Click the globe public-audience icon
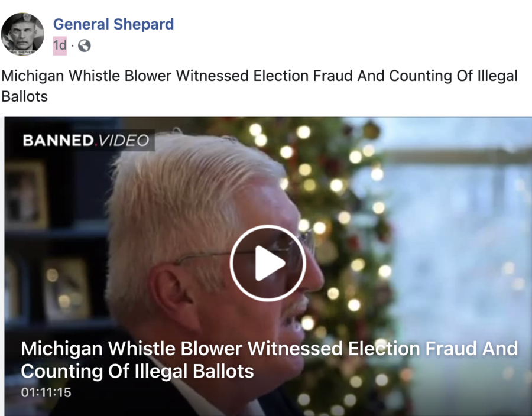The height and width of the screenshot is (416, 532). tap(84, 45)
